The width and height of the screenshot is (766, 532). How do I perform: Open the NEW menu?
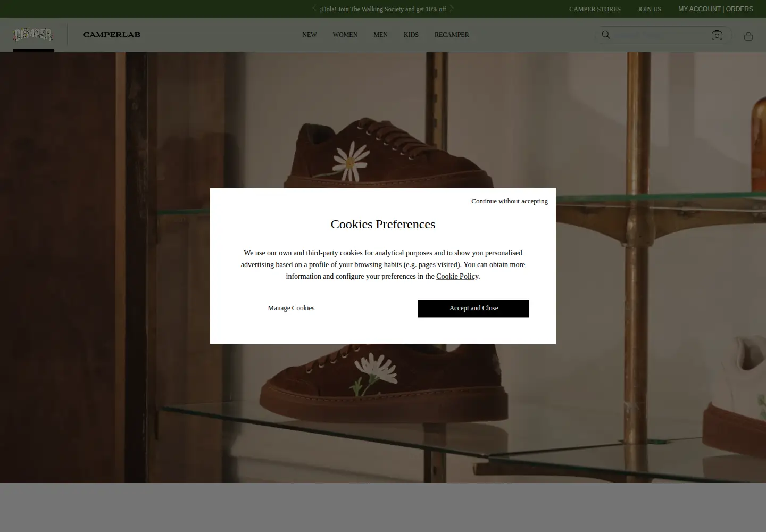tap(310, 35)
